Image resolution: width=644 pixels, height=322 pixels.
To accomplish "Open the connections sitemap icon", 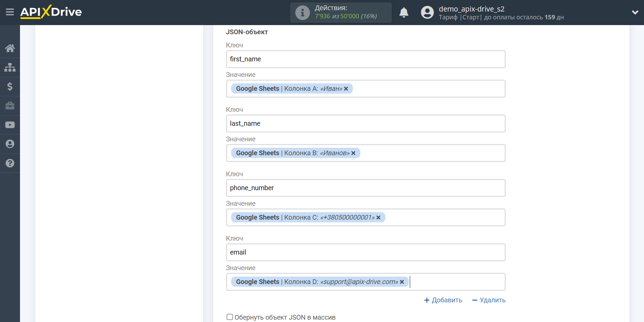I will [x=10, y=67].
